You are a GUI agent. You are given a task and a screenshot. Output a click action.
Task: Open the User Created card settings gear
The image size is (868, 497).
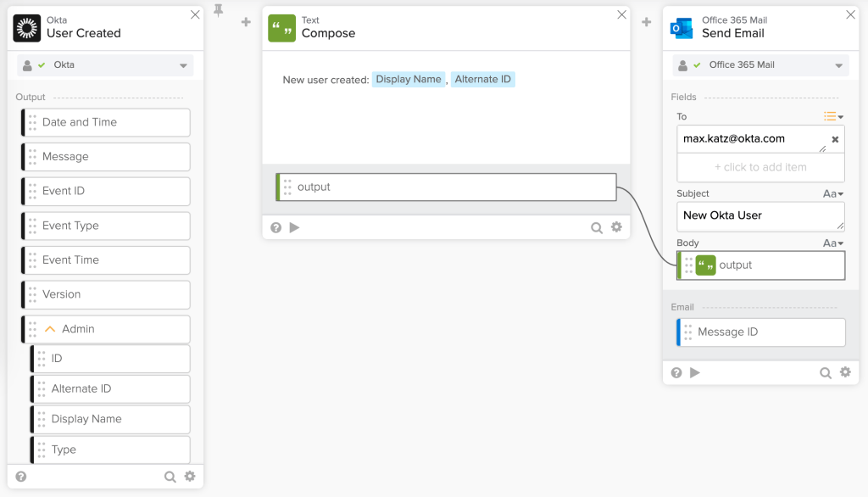(x=190, y=477)
